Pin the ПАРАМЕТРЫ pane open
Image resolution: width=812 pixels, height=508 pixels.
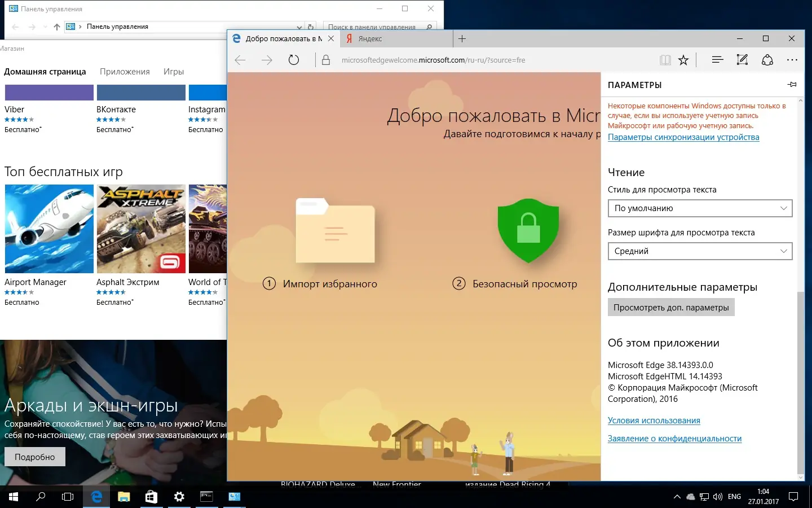click(792, 84)
